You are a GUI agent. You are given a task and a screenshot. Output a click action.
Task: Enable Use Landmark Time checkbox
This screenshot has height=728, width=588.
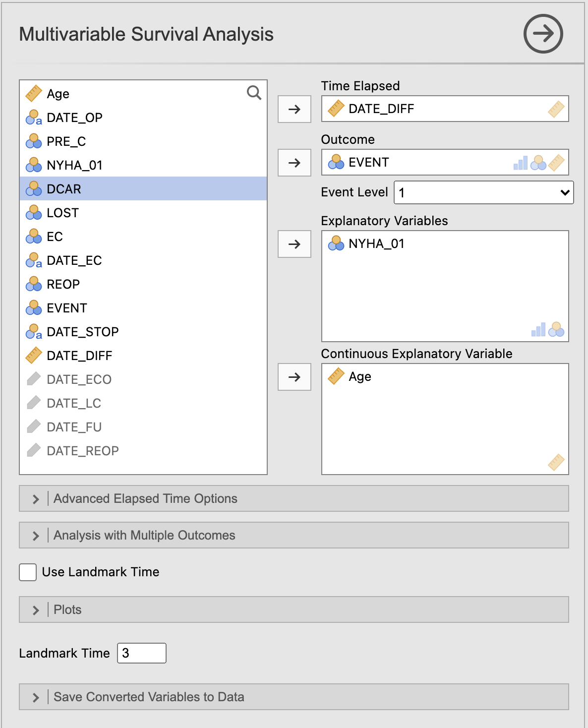(28, 572)
